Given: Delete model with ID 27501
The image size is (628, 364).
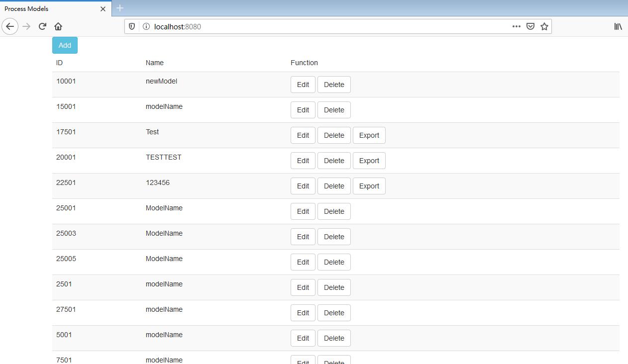Looking at the screenshot, I should click(334, 313).
